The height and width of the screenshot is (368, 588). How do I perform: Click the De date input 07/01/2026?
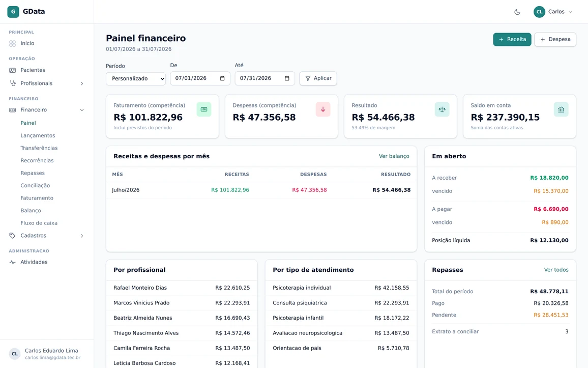(200, 78)
